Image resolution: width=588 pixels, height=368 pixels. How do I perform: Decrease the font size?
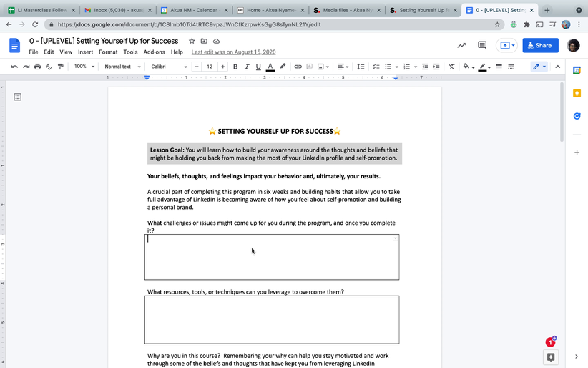click(197, 67)
